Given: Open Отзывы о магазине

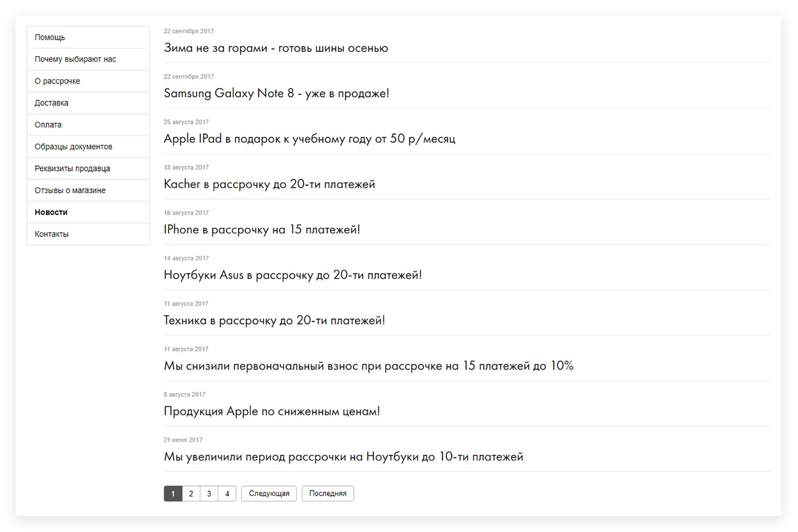Looking at the screenshot, I should (x=88, y=190).
